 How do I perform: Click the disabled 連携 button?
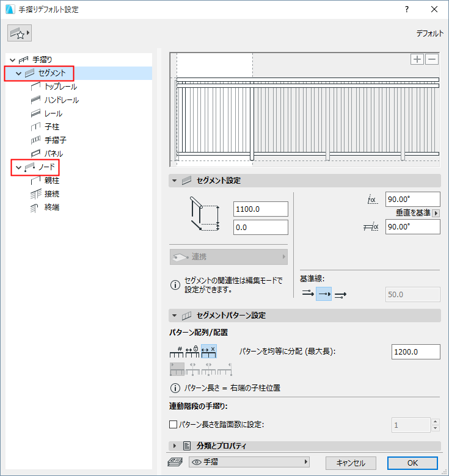coord(228,257)
